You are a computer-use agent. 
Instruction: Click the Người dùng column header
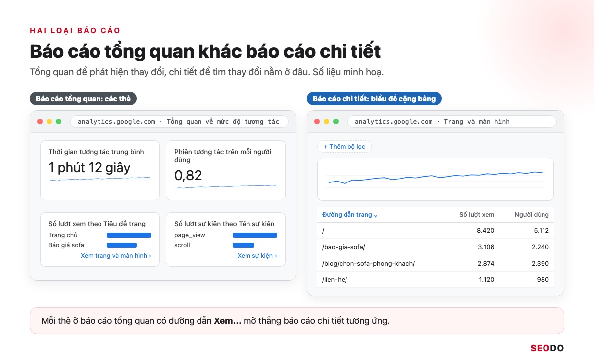(x=532, y=215)
